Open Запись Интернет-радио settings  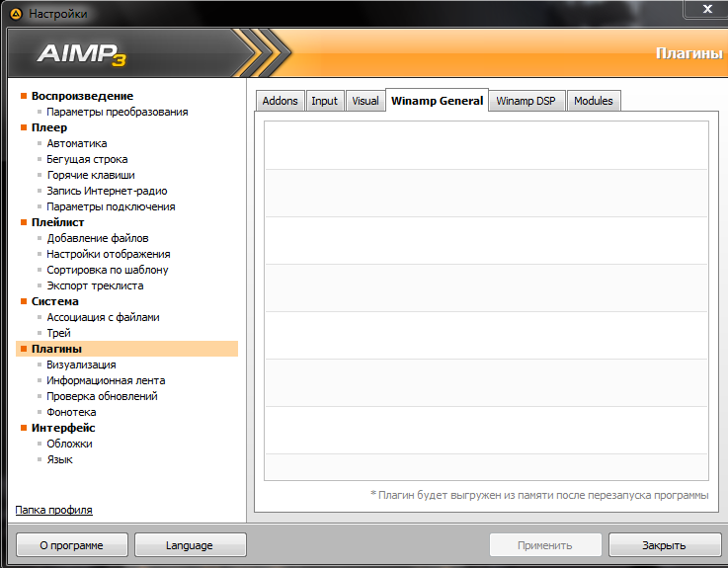107,191
